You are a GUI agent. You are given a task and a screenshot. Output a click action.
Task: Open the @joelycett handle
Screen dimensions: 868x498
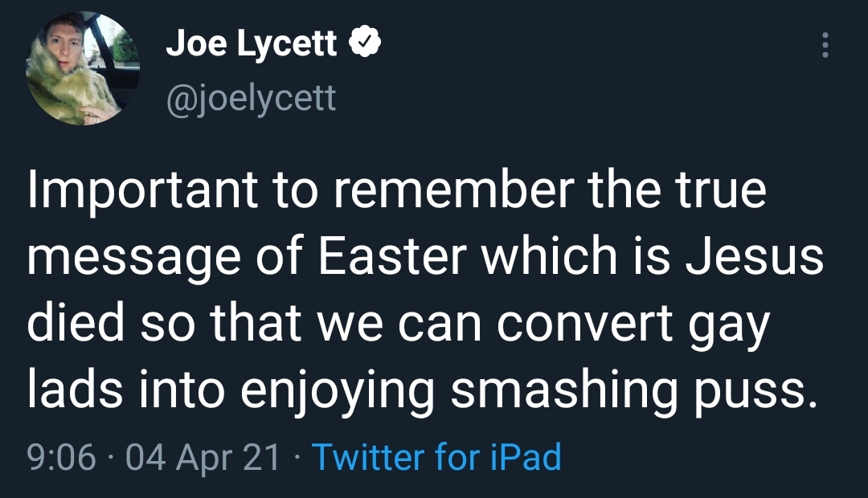tap(250, 100)
